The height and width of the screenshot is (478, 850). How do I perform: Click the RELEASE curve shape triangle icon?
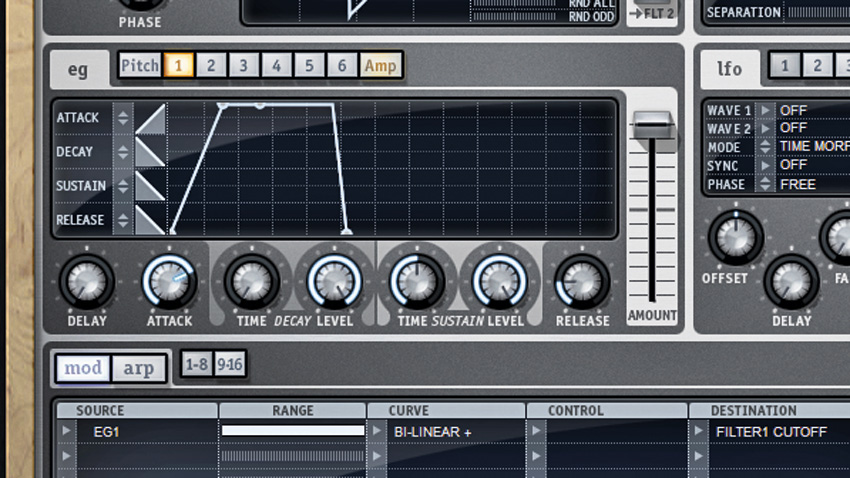(x=150, y=220)
